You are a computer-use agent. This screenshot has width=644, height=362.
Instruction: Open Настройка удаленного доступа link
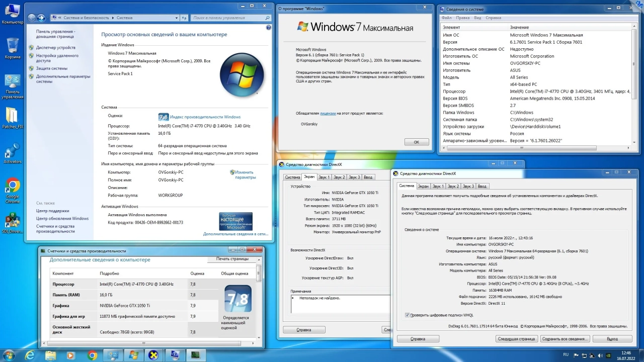57,58
